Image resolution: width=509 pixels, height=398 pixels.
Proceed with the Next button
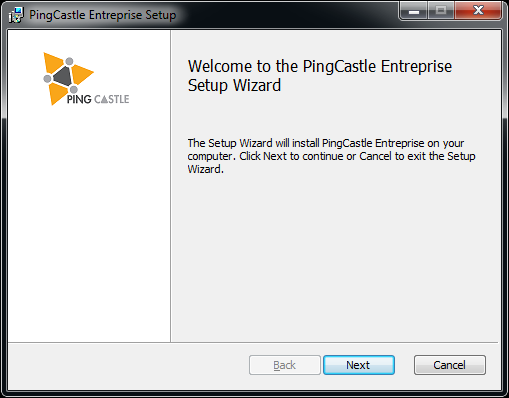[359, 365]
